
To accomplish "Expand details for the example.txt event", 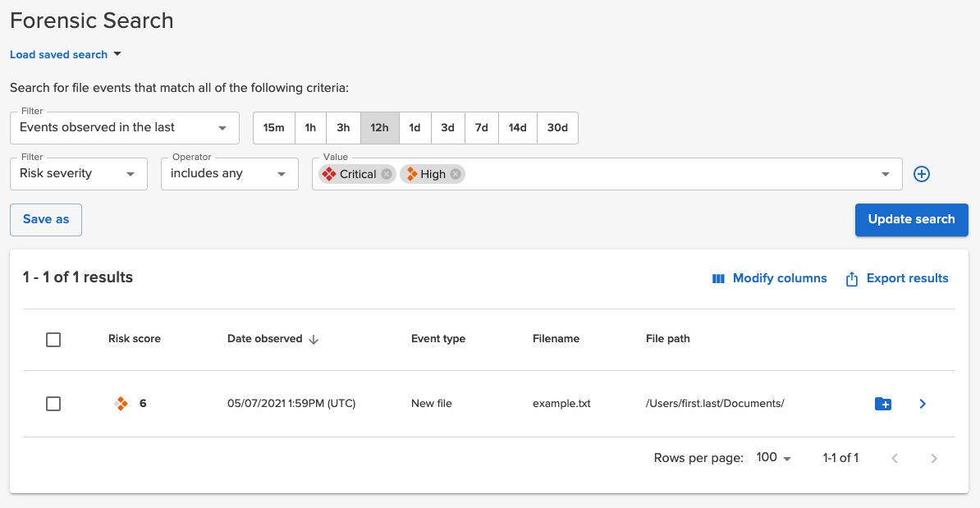I will [x=923, y=403].
